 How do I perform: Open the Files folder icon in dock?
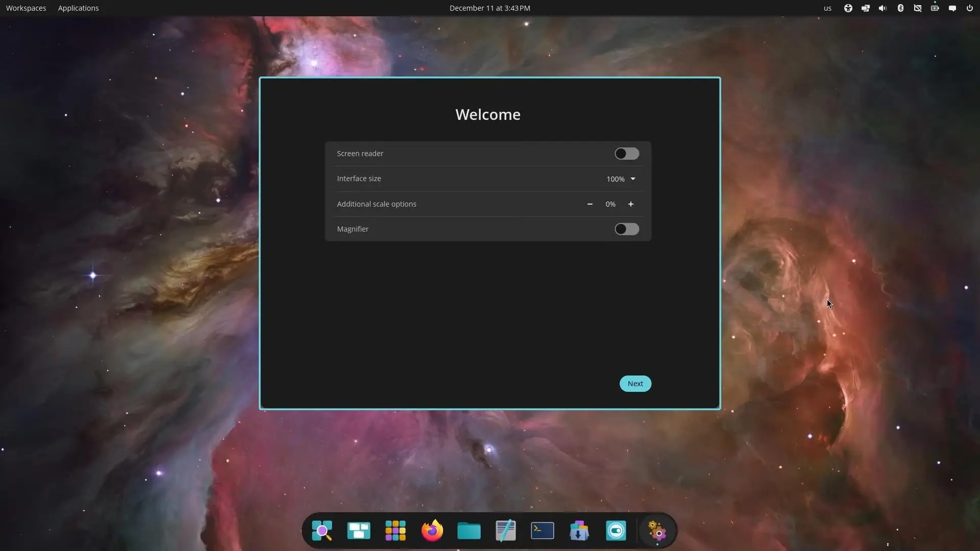point(469,531)
